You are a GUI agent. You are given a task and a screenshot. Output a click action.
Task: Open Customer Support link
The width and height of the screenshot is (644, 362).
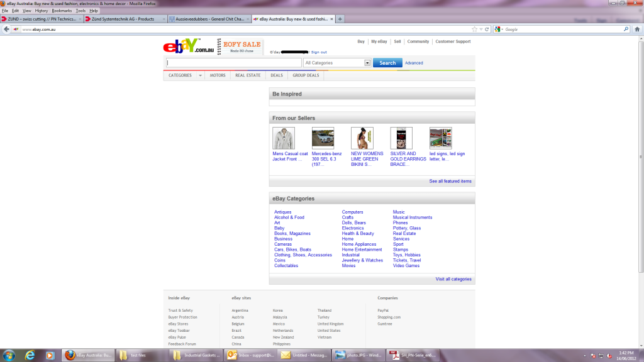tap(453, 41)
